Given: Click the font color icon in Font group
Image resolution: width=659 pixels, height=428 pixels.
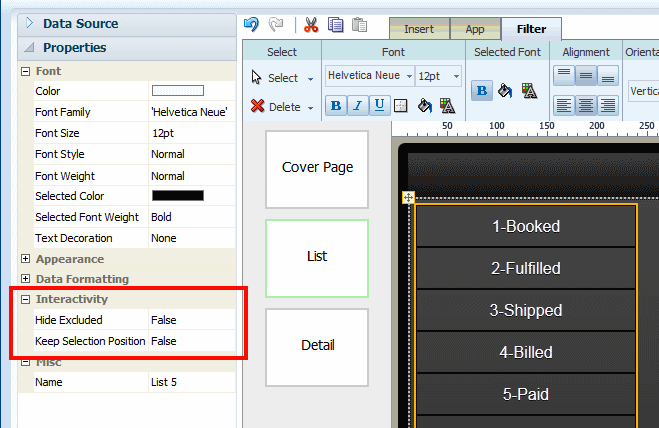Looking at the screenshot, I should [x=447, y=106].
